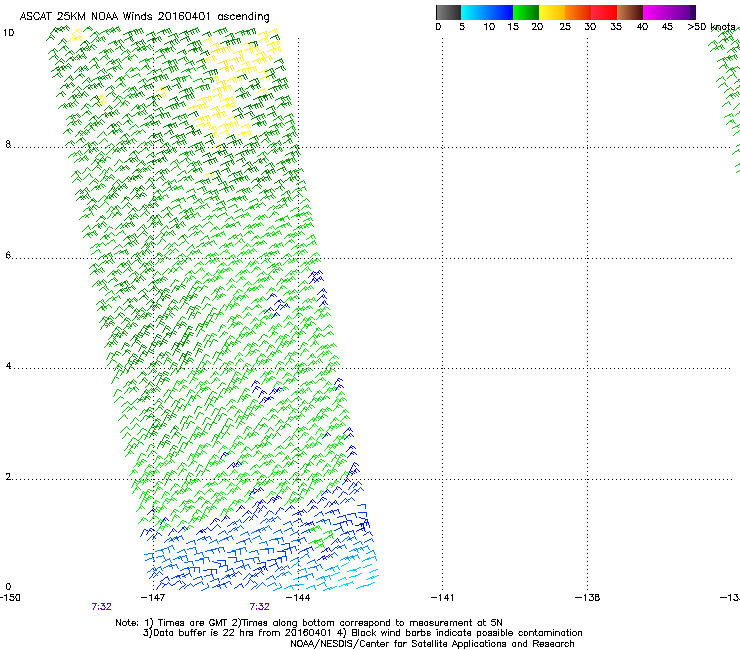
Task: Click the brown 35-40 knots legend segment
Action: coord(630,12)
